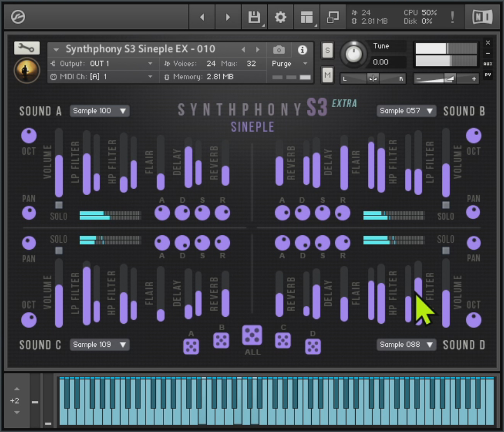Click the Kontakt logo icon at top left

(18, 17)
